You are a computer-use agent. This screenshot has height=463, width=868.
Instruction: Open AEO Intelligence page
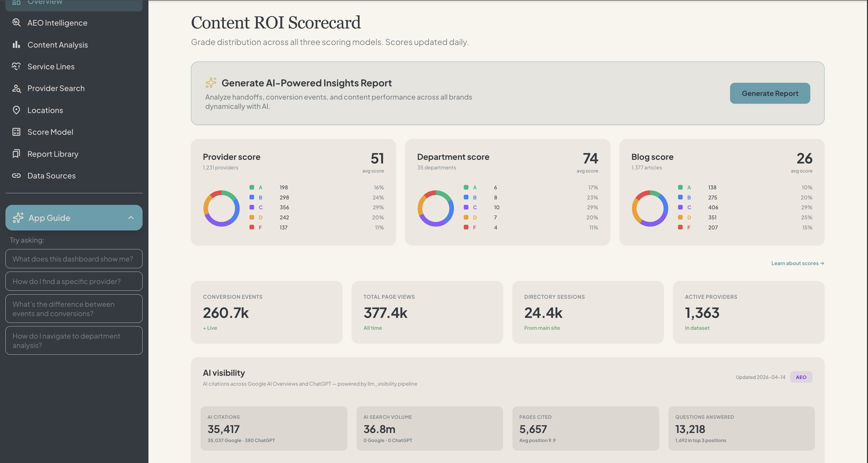(x=74, y=23)
